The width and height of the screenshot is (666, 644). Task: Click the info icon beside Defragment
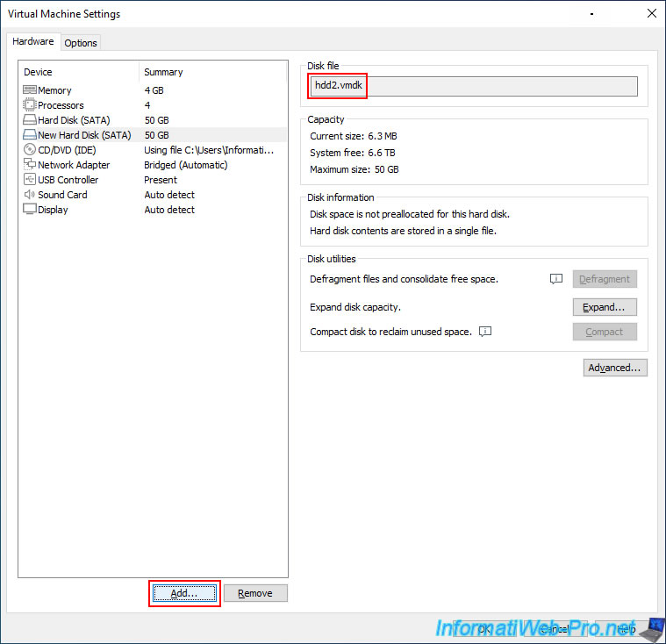click(555, 279)
